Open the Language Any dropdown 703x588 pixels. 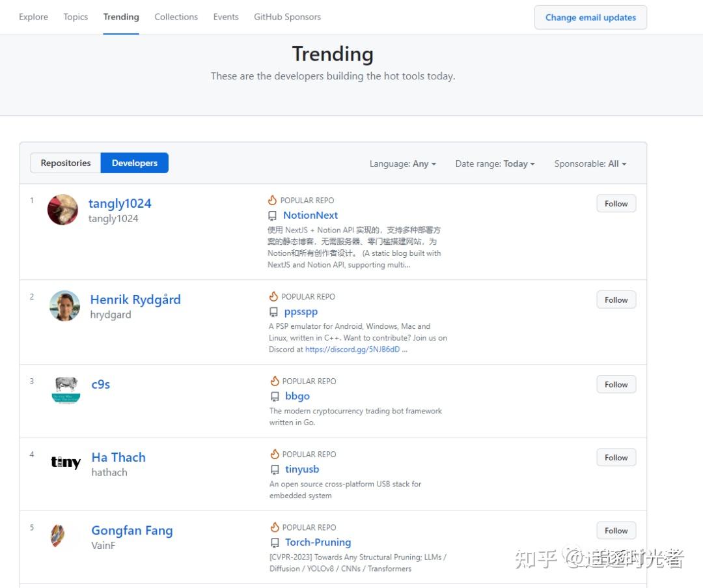(403, 164)
